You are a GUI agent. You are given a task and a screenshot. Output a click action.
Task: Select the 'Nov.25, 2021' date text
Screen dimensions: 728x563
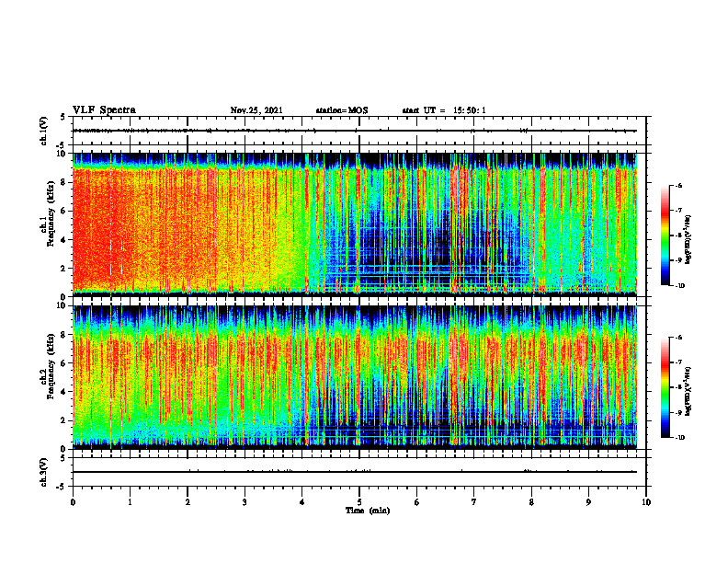pos(256,110)
